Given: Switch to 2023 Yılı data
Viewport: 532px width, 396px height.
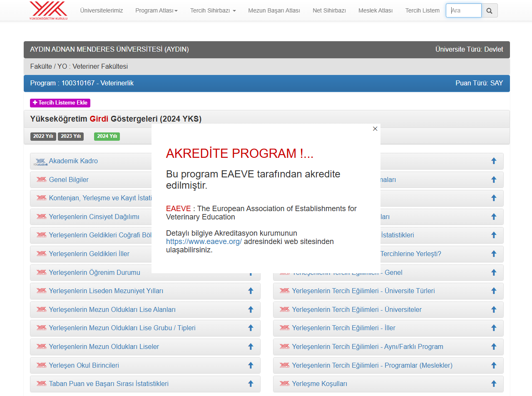Looking at the screenshot, I should pyautogui.click(x=71, y=136).
